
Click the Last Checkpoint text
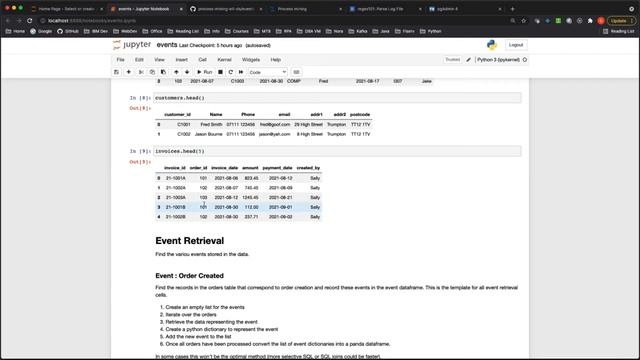(210, 45)
